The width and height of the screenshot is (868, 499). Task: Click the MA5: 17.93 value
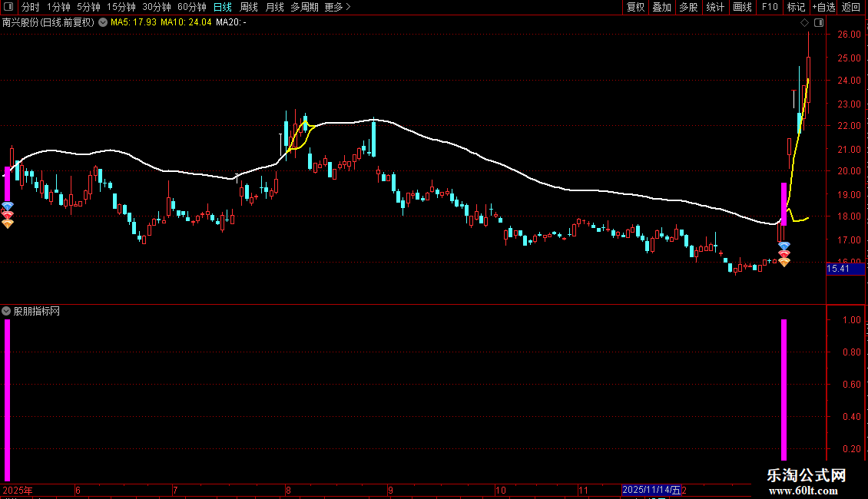click(134, 22)
